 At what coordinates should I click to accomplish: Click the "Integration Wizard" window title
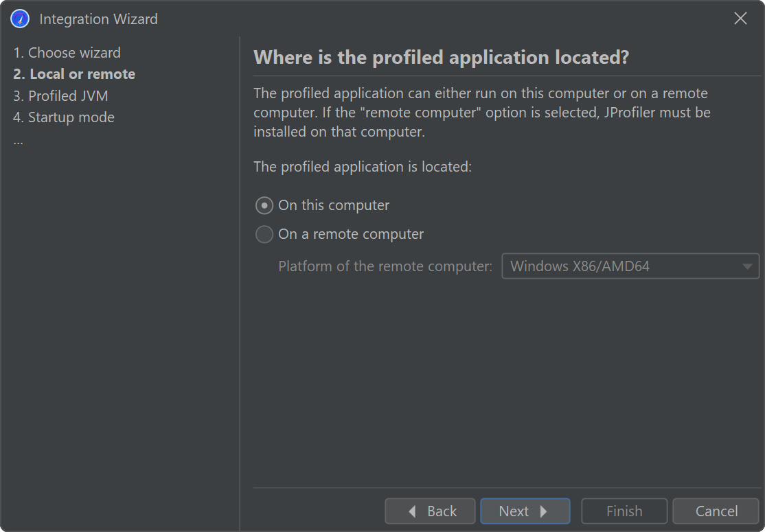click(98, 19)
